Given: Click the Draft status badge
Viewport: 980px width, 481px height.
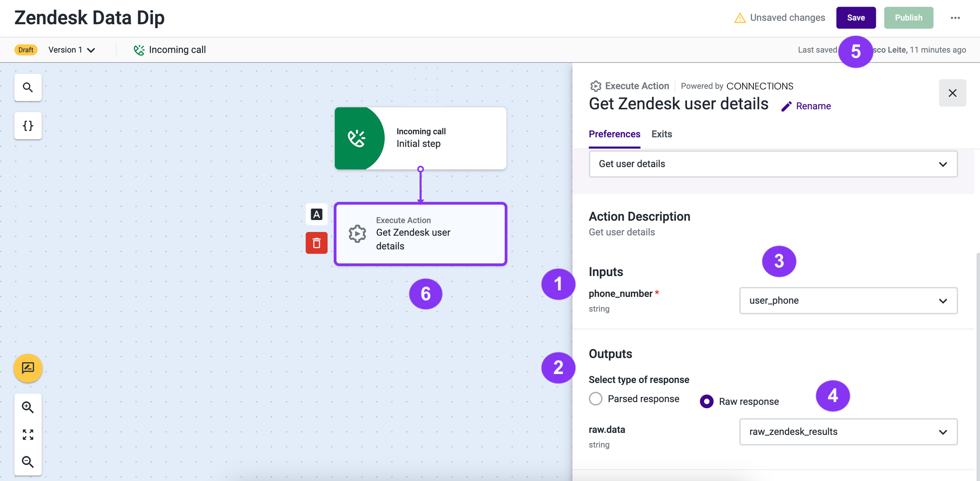Looking at the screenshot, I should (26, 50).
